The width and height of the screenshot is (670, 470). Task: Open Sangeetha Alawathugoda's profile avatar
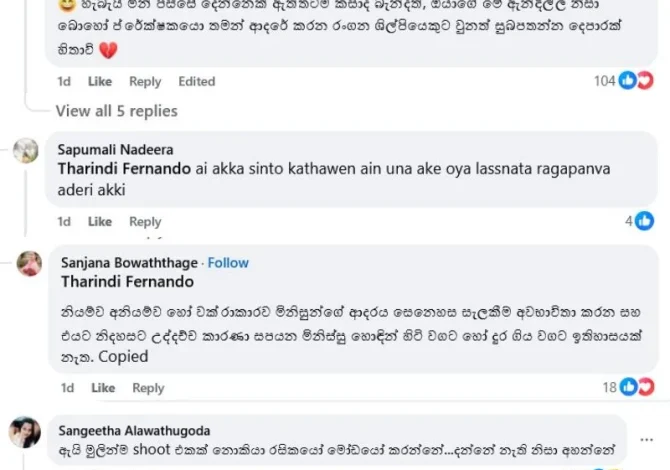[25, 432]
